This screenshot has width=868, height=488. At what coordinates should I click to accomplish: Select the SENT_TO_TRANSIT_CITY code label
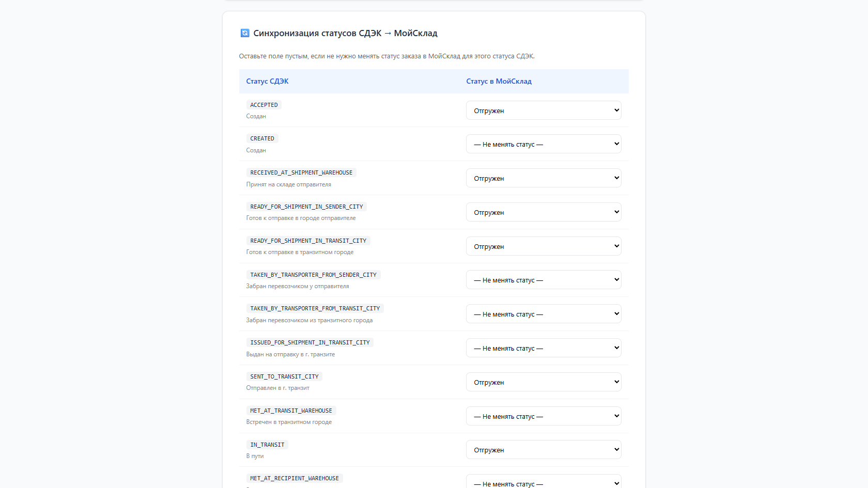[285, 376]
